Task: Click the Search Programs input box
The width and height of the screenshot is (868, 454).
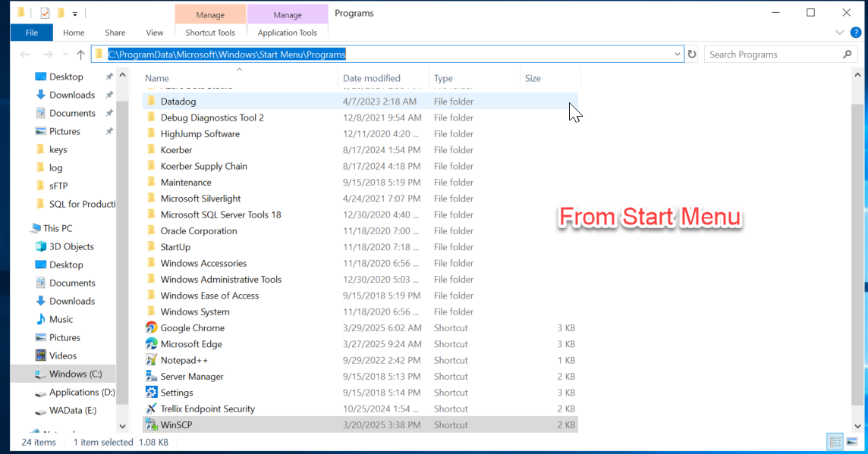Action: (772, 55)
